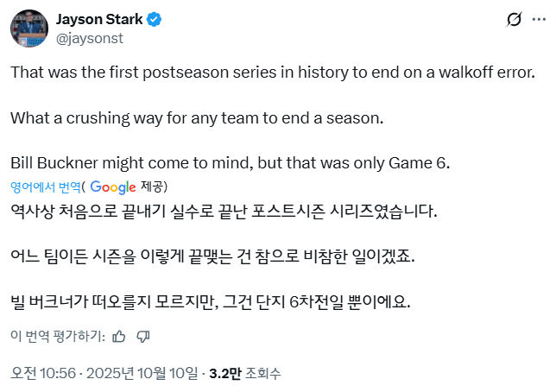Viewport: 556px width, 392px height.
Task: Open Grok actions icon for this post
Action: pos(514,20)
